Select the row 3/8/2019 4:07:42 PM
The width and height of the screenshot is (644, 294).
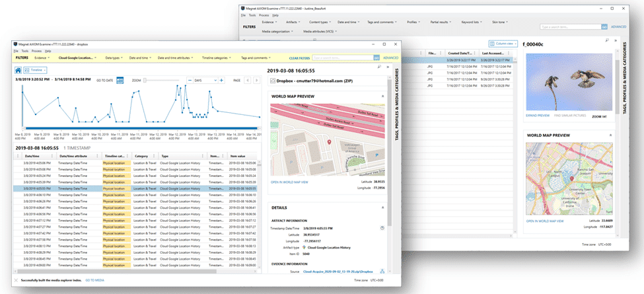tap(136, 233)
